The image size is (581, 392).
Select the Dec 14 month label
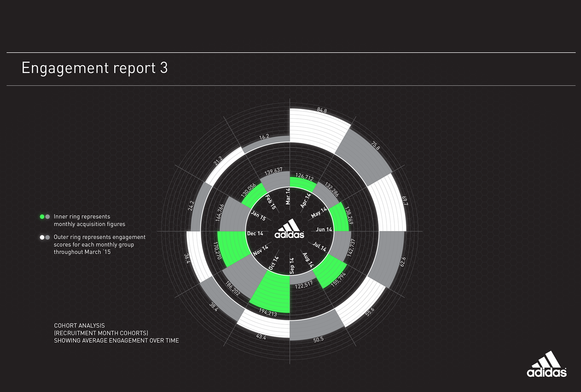click(255, 233)
